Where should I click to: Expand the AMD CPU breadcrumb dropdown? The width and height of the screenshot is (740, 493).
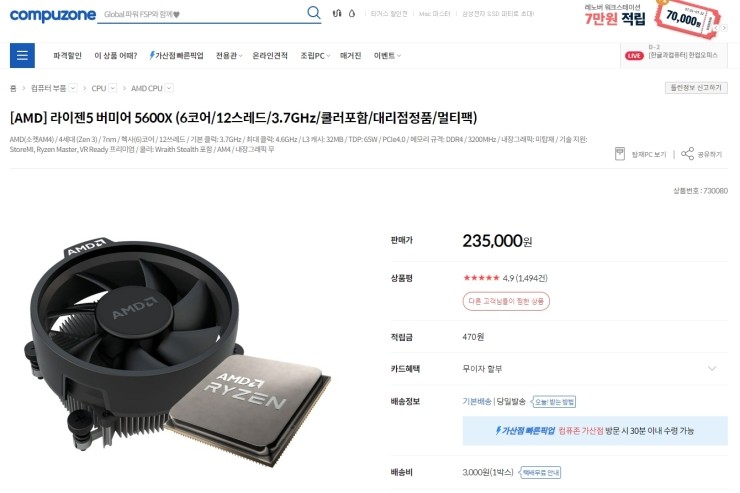coord(169,88)
